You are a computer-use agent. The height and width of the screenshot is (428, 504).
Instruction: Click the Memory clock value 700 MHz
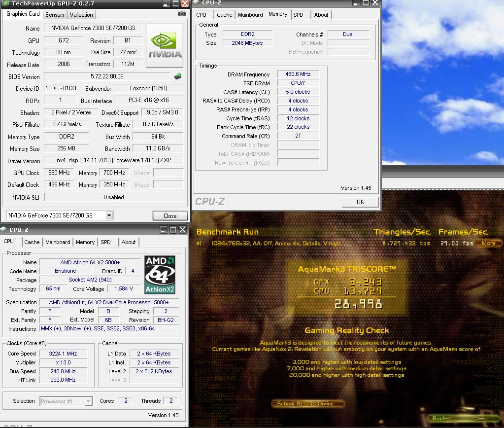[114, 173]
